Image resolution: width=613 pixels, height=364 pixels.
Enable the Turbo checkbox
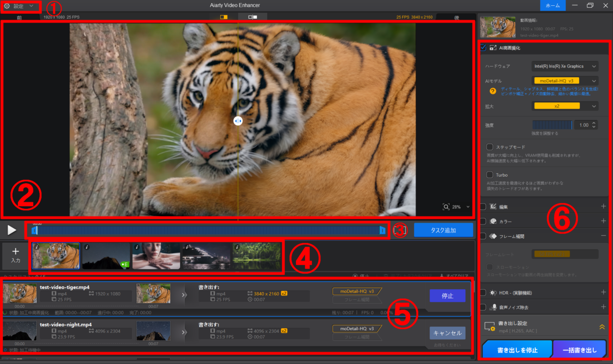tap(490, 175)
